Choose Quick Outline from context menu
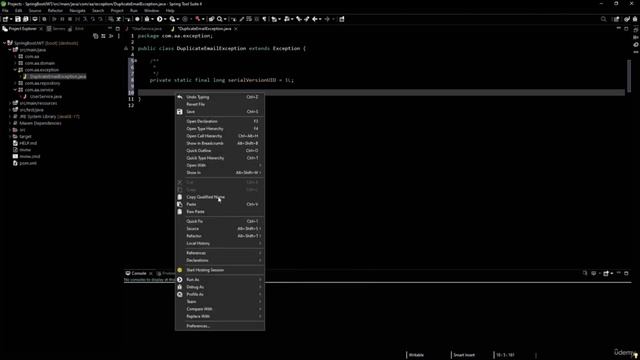Image resolution: width=640 pixels, height=360 pixels. [220, 151]
